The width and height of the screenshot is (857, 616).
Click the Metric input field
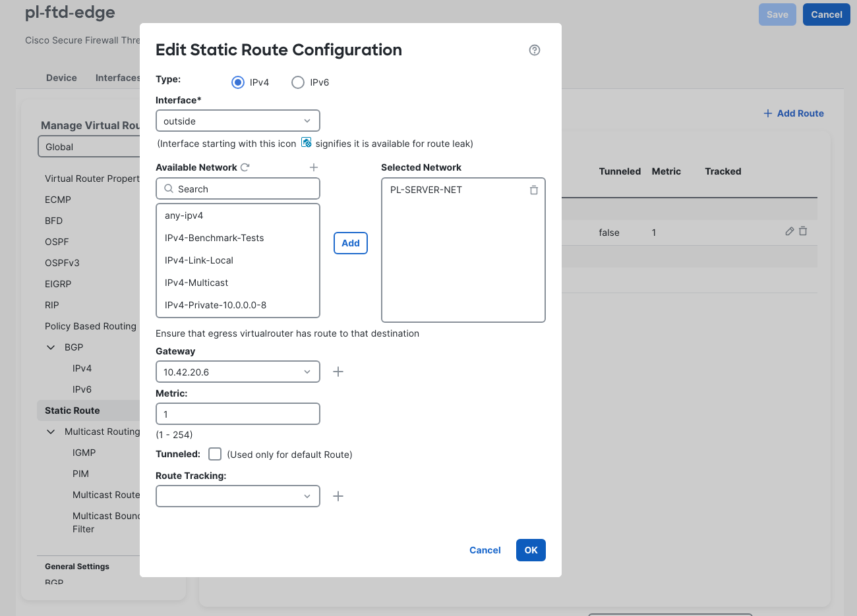click(238, 414)
